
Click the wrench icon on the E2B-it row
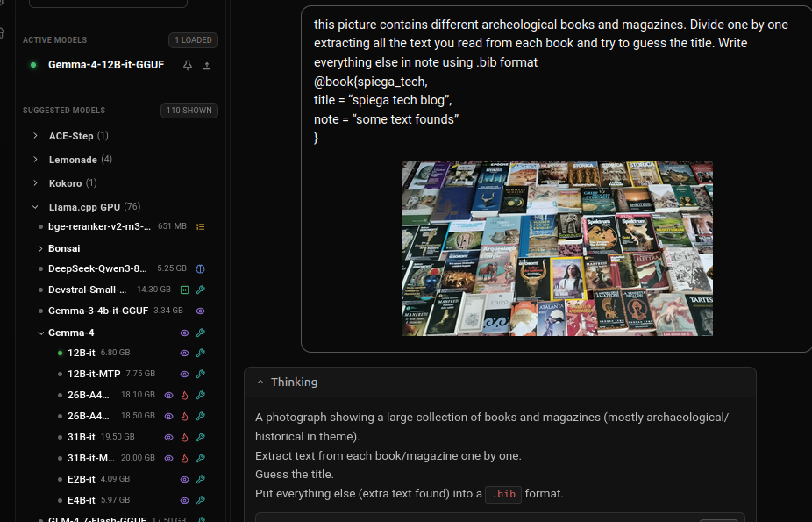tap(201, 480)
